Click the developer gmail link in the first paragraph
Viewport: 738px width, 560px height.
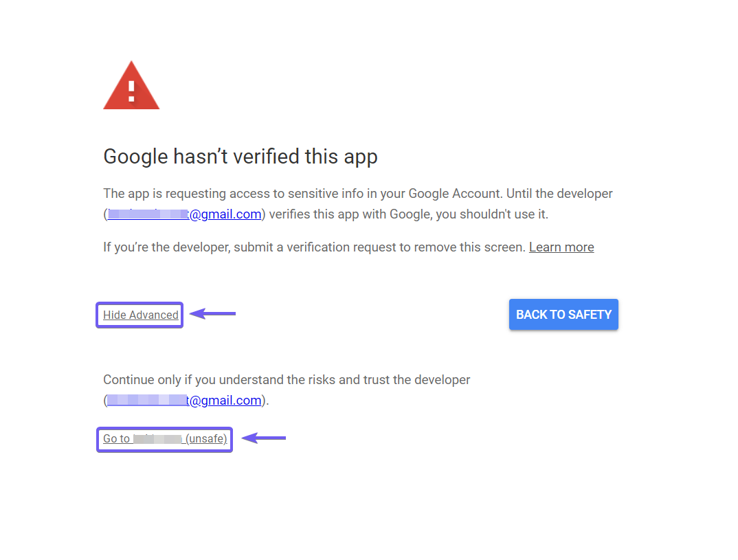pos(184,214)
